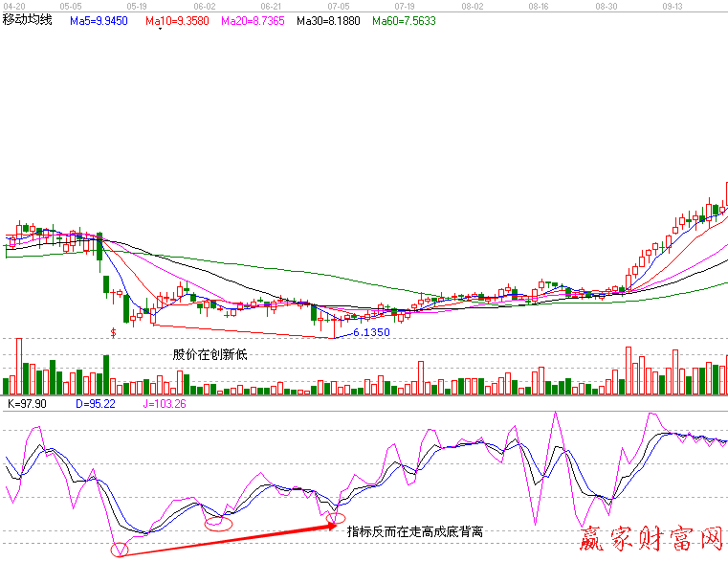Screen dimensions: 728x562
Task: Click the red divergence arrow on KDJ
Action: (x=230, y=536)
